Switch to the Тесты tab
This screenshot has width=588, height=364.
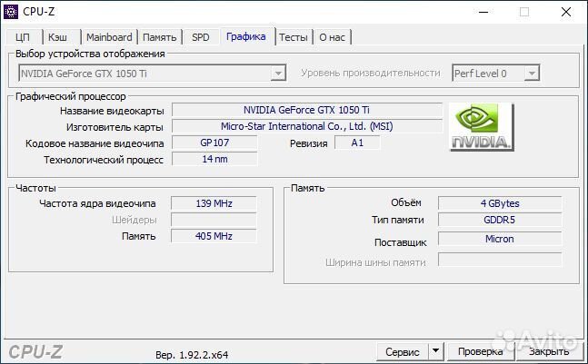click(x=293, y=37)
